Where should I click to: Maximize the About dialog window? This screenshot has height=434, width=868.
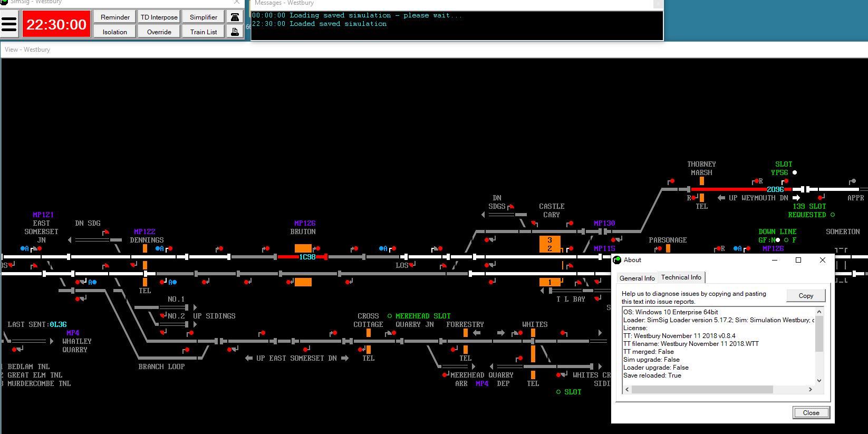pyautogui.click(x=798, y=260)
